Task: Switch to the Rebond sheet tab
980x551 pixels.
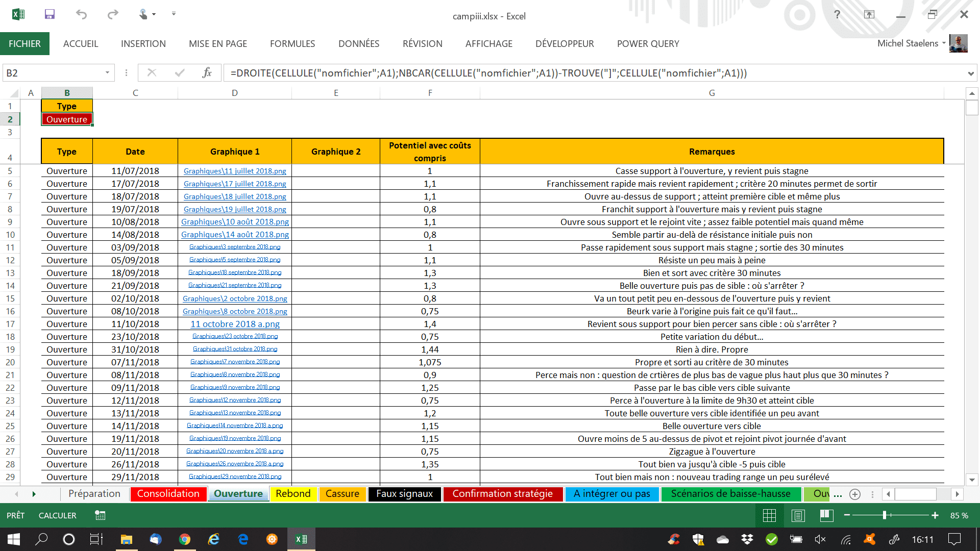Action: 293,494
